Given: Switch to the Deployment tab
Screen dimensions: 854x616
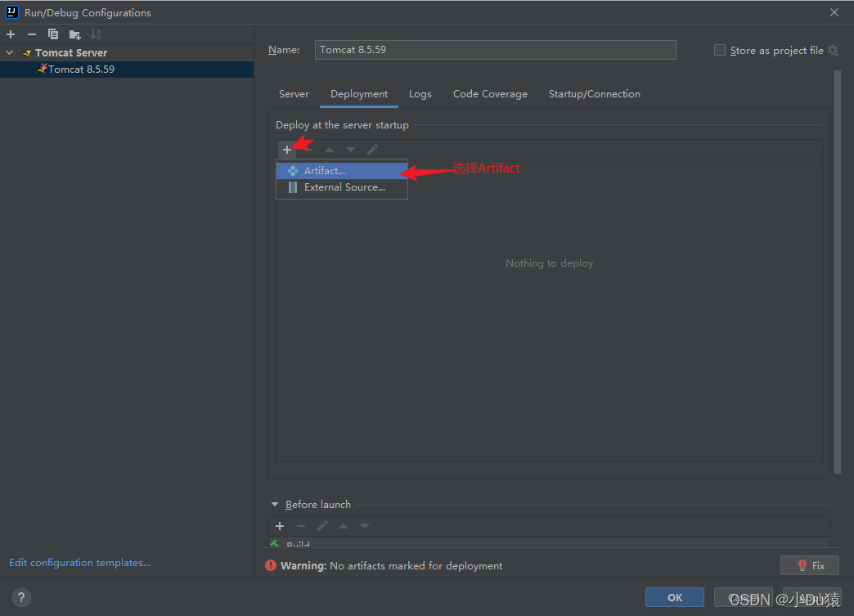Looking at the screenshot, I should 359,94.
